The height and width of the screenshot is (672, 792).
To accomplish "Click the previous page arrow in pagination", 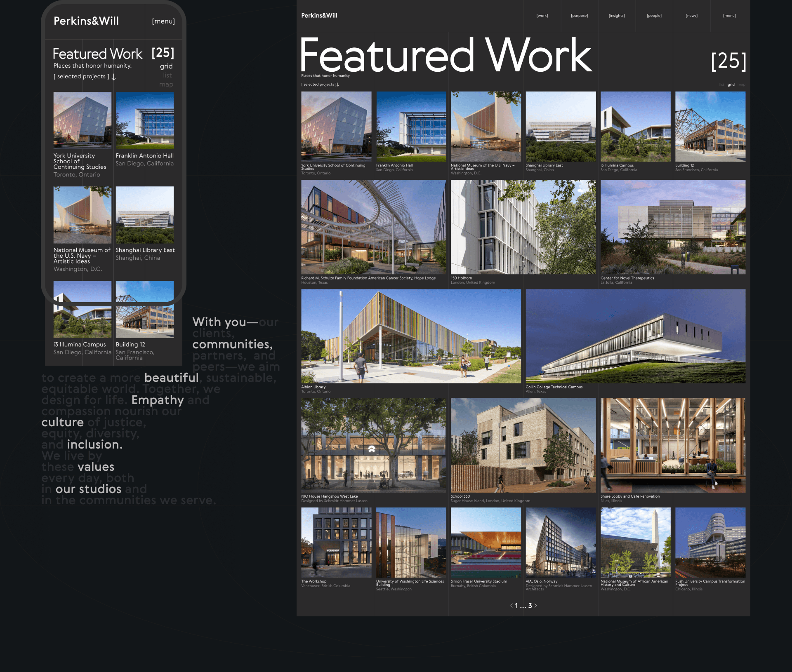I will (511, 606).
